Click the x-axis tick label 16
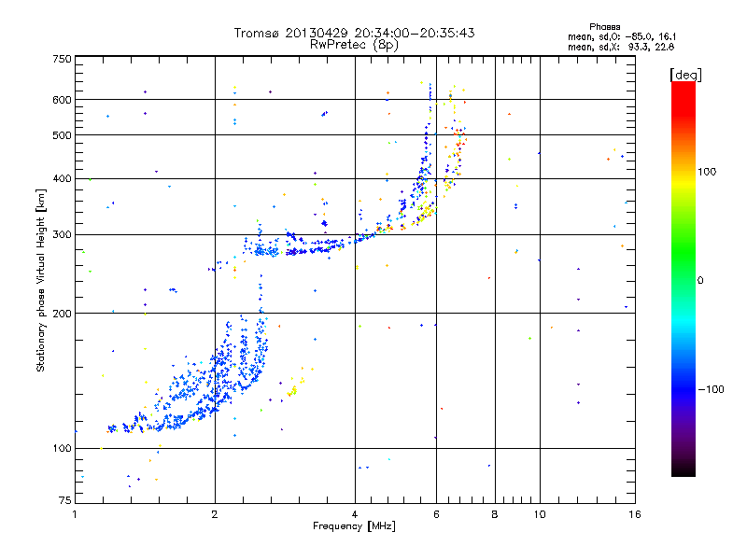Image resolution: width=747 pixels, height=560 pixels. tap(635, 514)
